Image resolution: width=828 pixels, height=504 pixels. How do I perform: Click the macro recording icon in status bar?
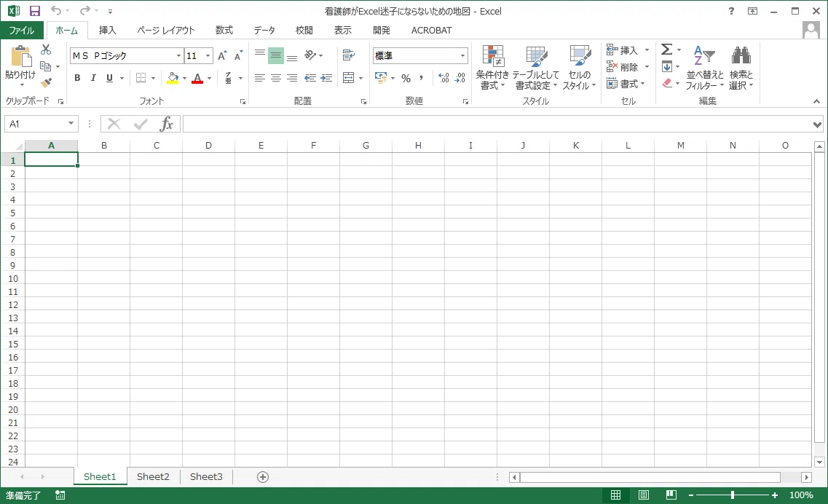(x=60, y=495)
